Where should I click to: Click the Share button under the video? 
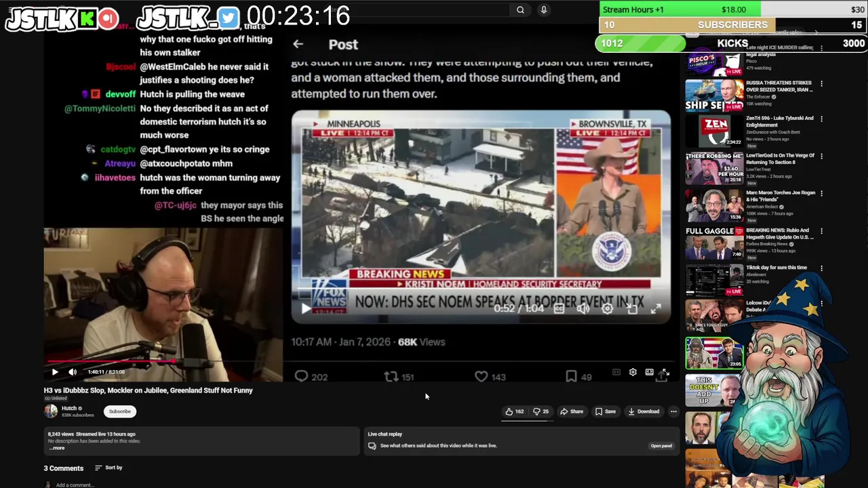(x=572, y=411)
